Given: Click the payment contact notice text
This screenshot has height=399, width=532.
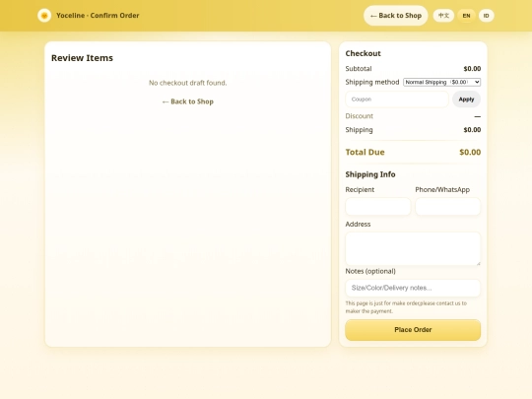Looking at the screenshot, I should pyautogui.click(x=406, y=307).
